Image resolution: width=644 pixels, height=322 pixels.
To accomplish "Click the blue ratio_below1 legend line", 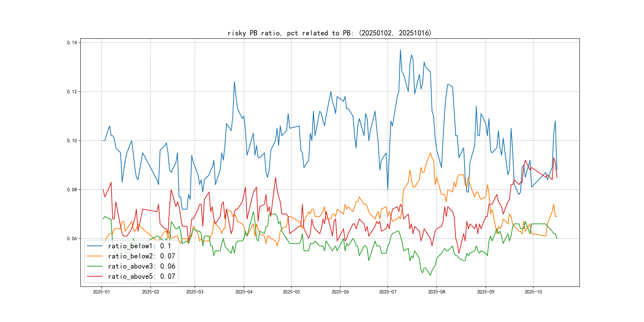I will [x=94, y=246].
